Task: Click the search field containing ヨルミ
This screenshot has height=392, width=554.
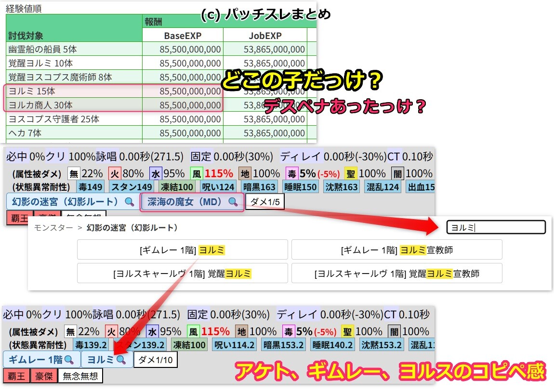Action: click(495, 227)
